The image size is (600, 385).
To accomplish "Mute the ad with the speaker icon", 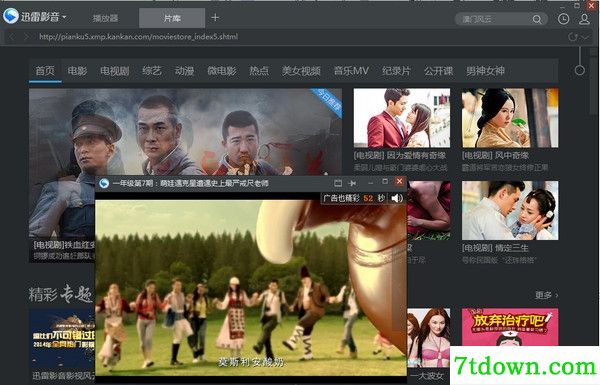I will coord(397,198).
